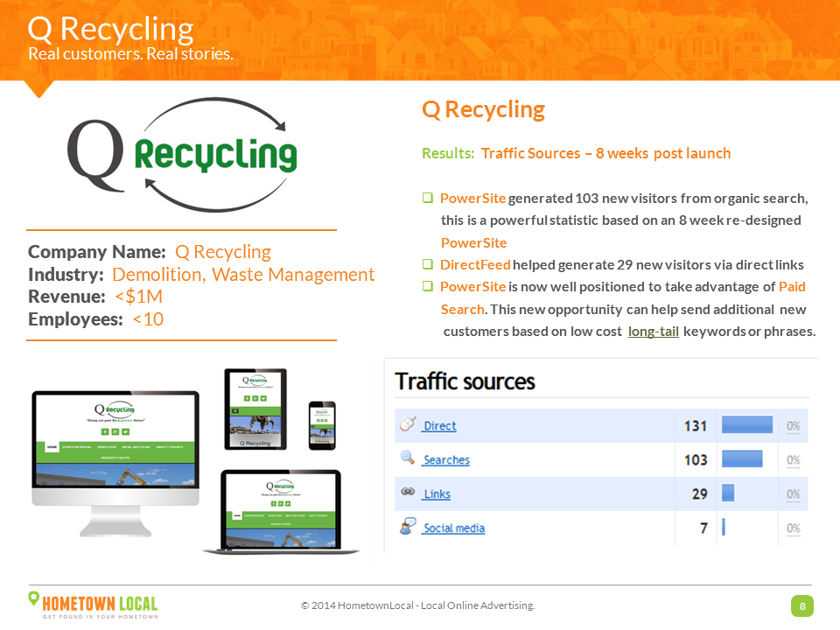
Task: Click the blue bar for Direct traffic
Action: (x=746, y=425)
